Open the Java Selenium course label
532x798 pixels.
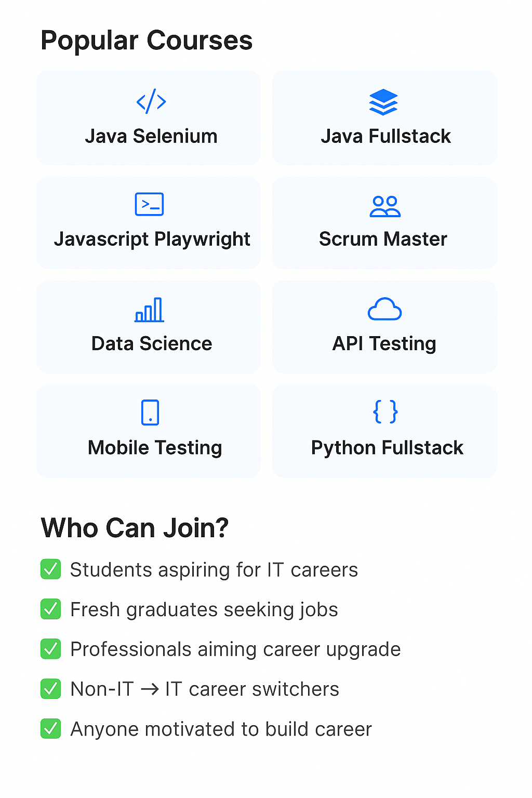tap(151, 136)
